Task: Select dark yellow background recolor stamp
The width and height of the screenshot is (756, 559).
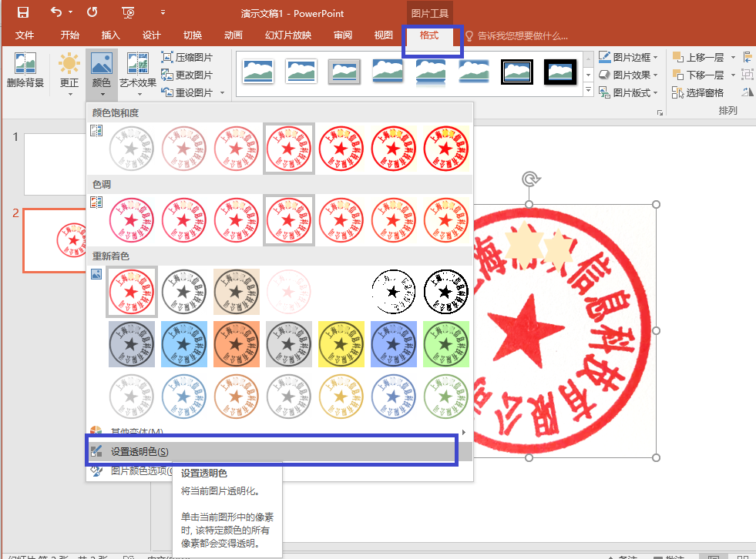Action: point(341,344)
